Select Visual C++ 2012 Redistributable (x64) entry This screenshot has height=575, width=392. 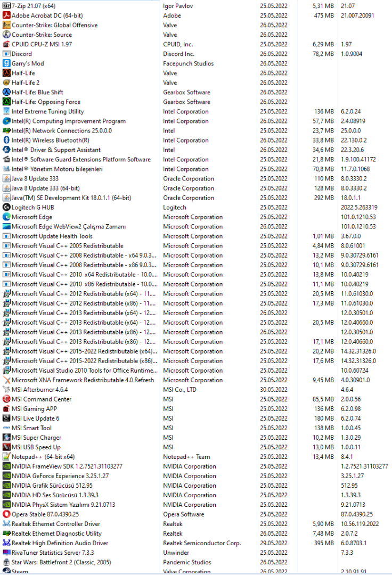pyautogui.click(x=84, y=294)
